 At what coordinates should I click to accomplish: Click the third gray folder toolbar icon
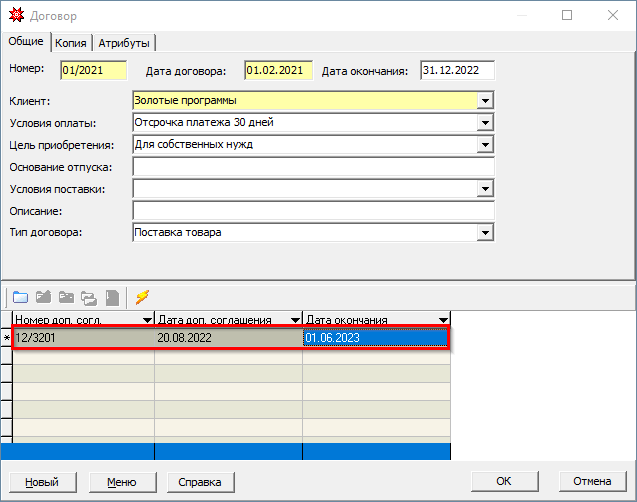66,297
